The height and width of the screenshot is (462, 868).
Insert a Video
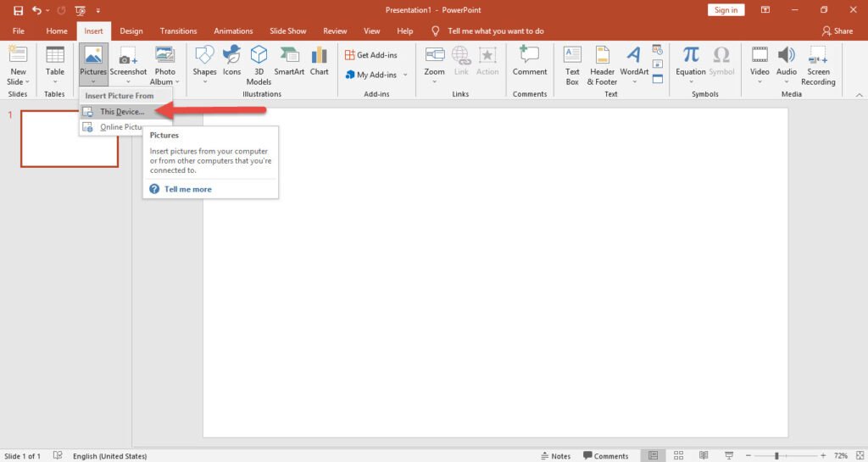click(759, 64)
